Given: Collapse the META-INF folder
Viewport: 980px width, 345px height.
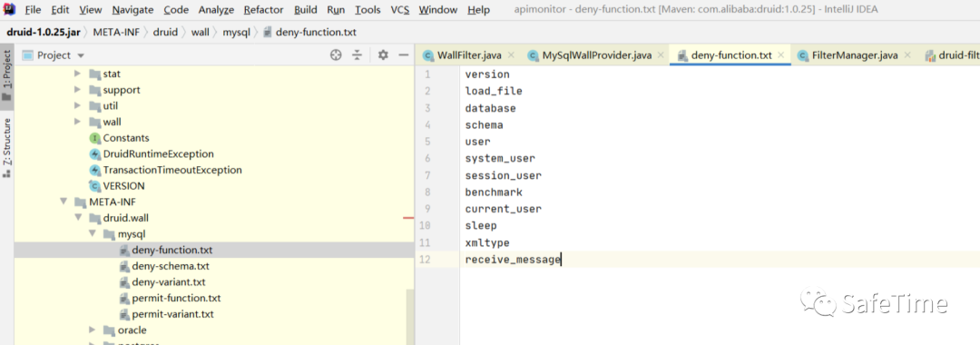Looking at the screenshot, I should (x=64, y=202).
